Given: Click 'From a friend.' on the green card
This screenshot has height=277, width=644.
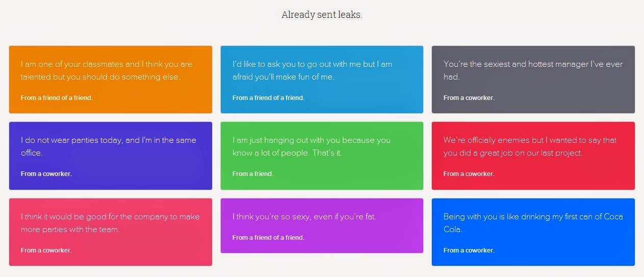Looking at the screenshot, I should tap(253, 174).
